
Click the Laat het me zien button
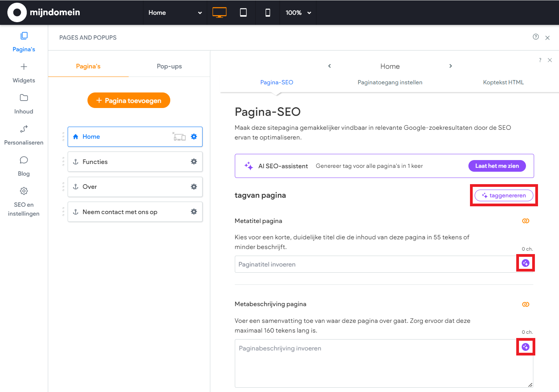tap(497, 166)
